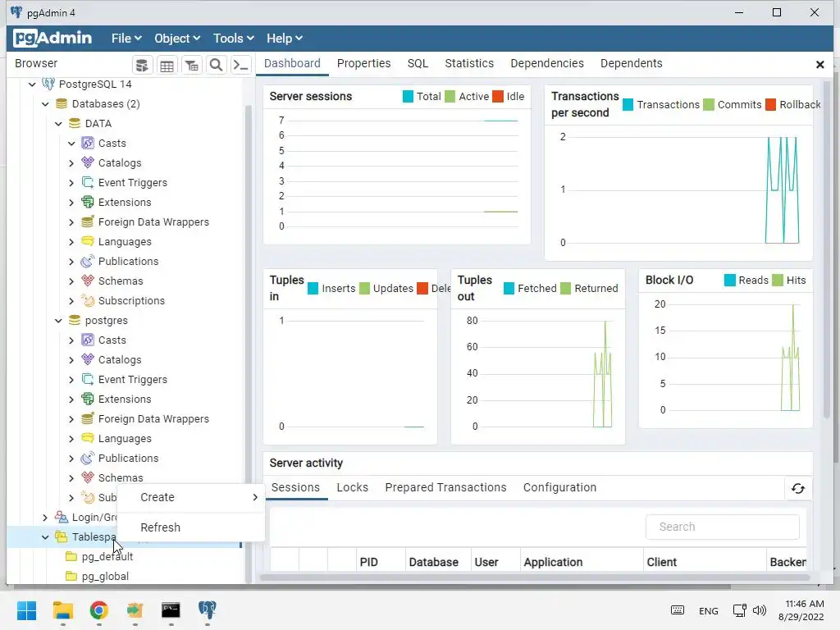Viewport: 840px width, 630px height.
Task: Click the pg_default tablespace icon
Action: (x=71, y=557)
